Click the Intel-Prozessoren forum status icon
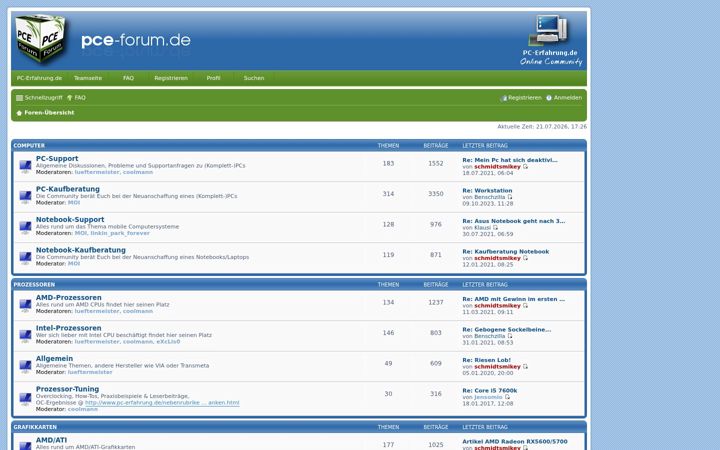 click(x=25, y=335)
